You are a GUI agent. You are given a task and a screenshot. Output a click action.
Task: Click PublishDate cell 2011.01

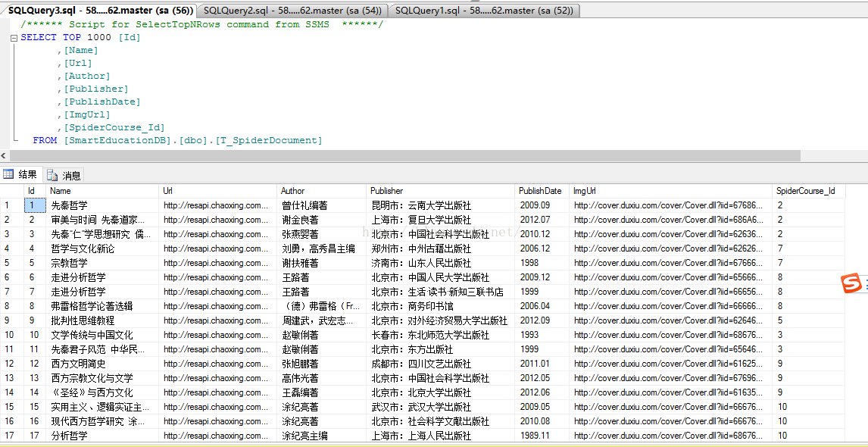point(542,364)
